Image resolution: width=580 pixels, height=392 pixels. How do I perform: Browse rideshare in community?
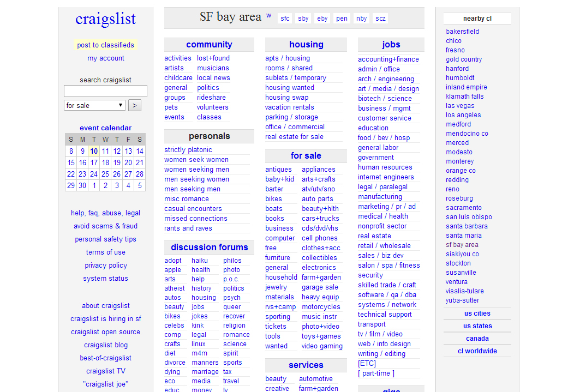click(x=211, y=97)
